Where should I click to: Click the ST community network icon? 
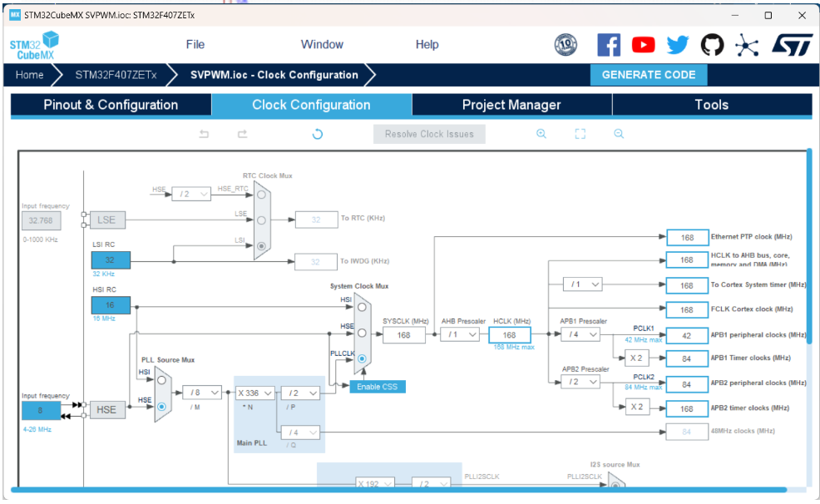(747, 45)
